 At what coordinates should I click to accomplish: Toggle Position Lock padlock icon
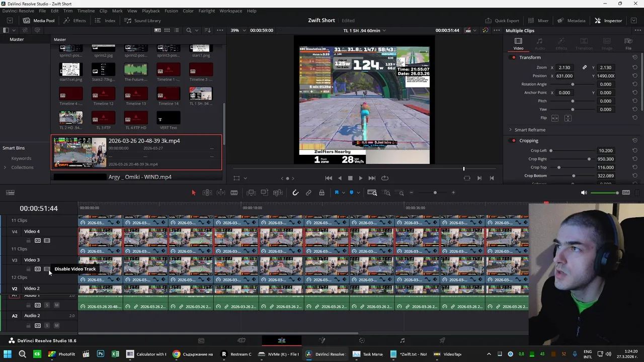[321, 193]
